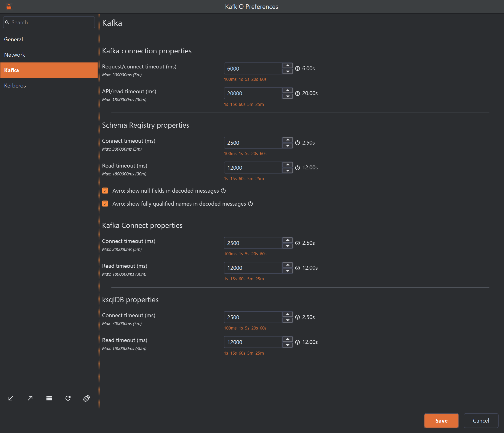This screenshot has width=504, height=433.
Task: Click help icon next to 6.00s value
Action: [297, 69]
